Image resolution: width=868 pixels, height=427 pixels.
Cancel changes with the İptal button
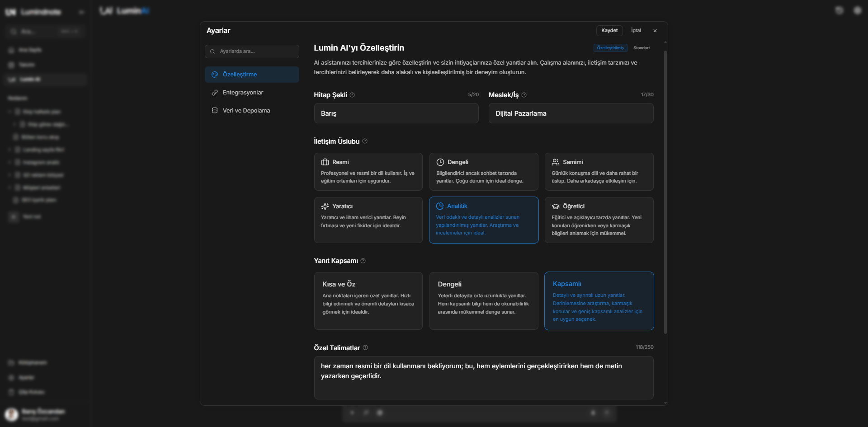pos(636,30)
